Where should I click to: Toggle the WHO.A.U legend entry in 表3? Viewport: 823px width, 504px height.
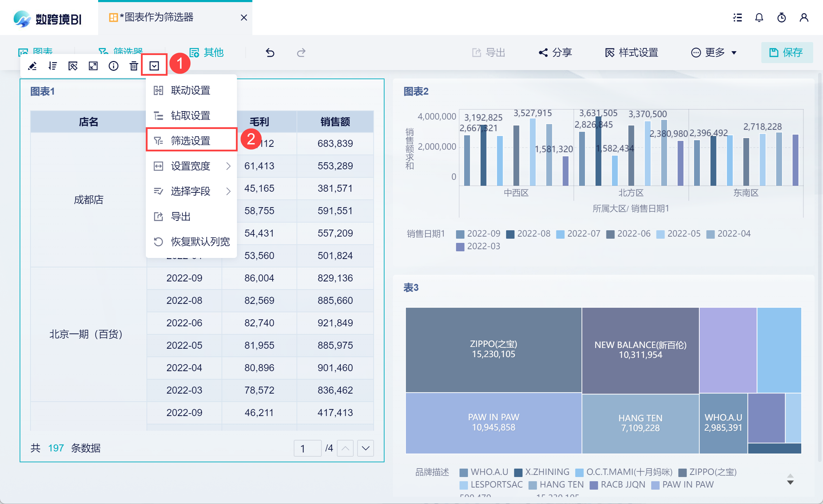(x=484, y=472)
